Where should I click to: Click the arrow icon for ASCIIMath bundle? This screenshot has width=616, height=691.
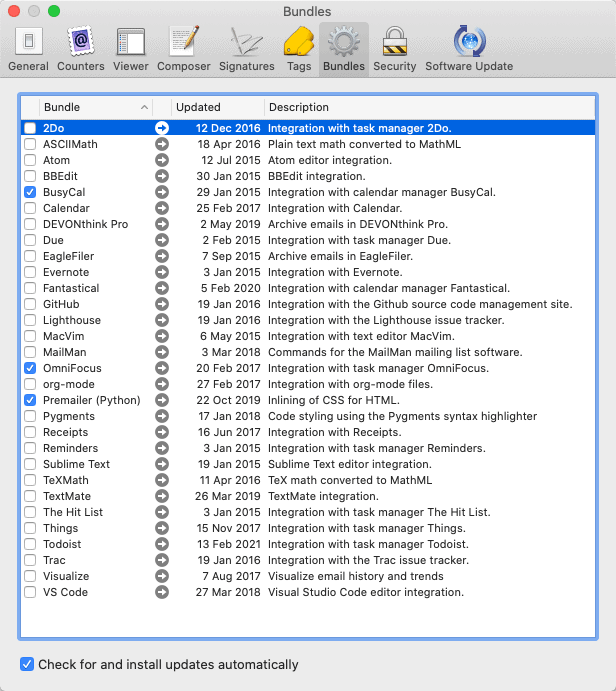point(162,144)
